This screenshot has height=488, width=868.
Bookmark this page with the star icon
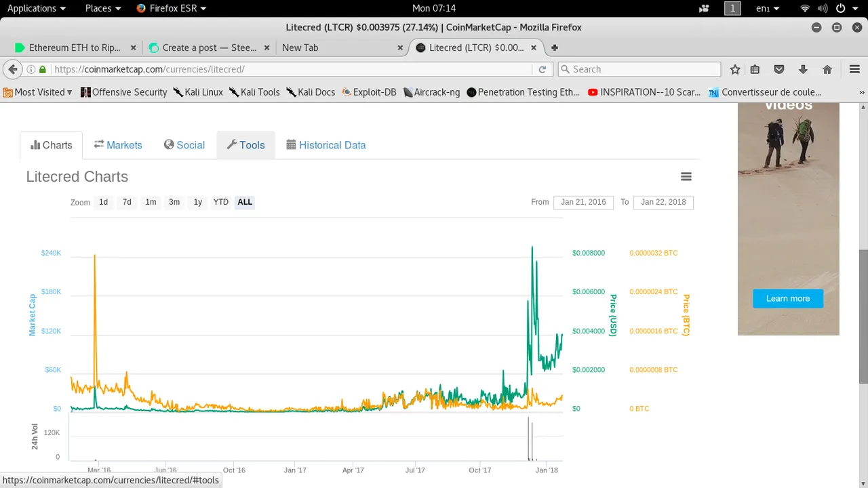[x=735, y=69]
